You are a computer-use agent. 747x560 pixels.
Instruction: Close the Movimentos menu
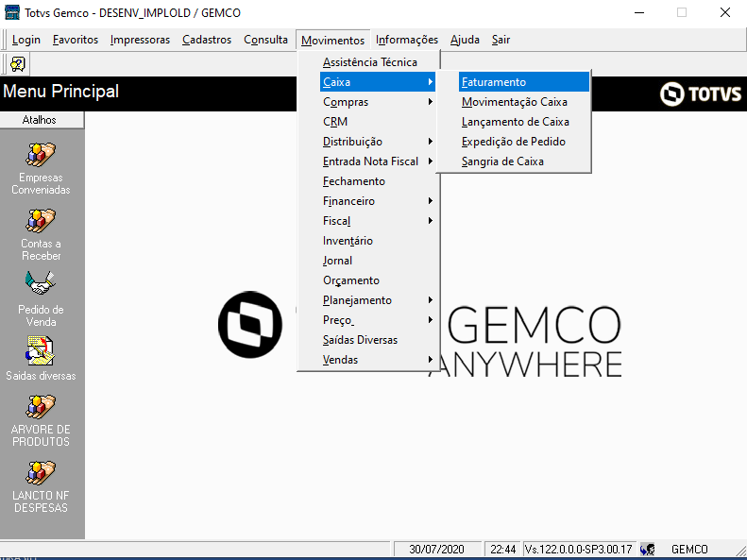click(332, 40)
